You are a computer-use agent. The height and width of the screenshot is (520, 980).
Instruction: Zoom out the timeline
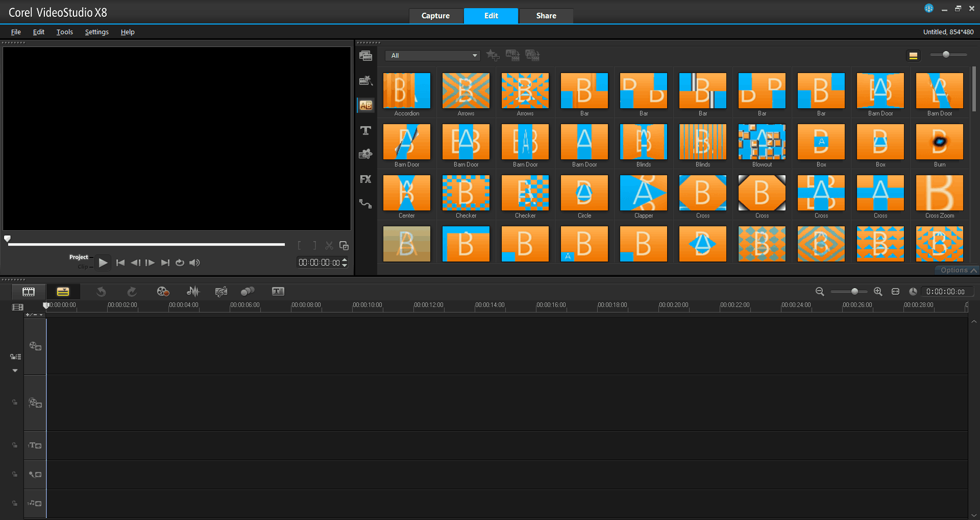[820, 292]
